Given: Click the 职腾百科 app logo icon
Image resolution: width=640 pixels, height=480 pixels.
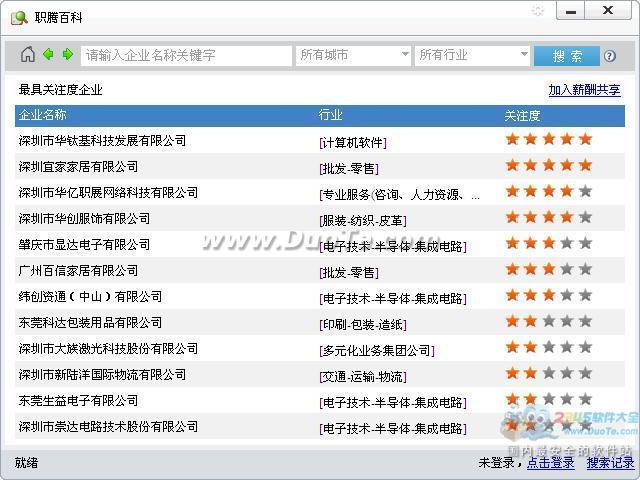Looking at the screenshot, I should (x=19, y=16).
